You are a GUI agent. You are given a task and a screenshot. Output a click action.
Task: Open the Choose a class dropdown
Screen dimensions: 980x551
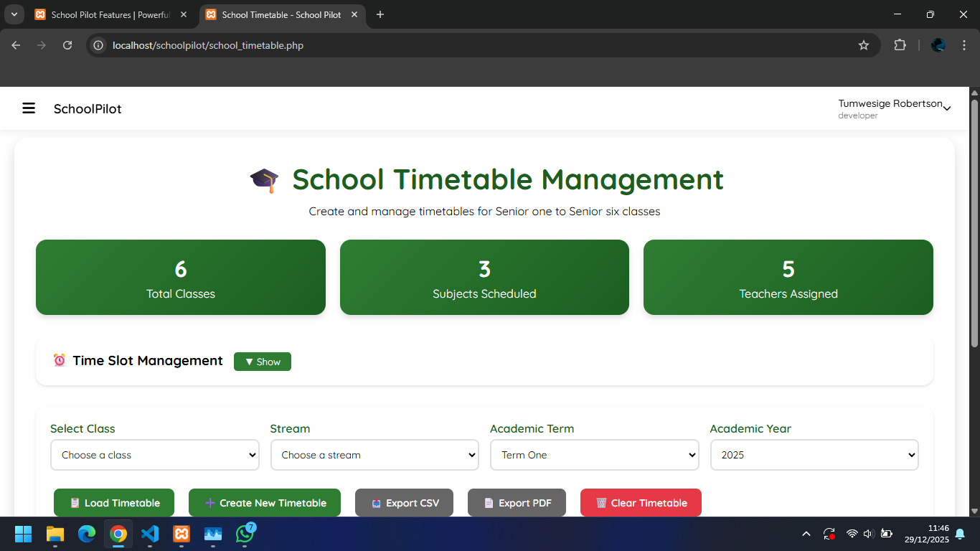point(154,454)
